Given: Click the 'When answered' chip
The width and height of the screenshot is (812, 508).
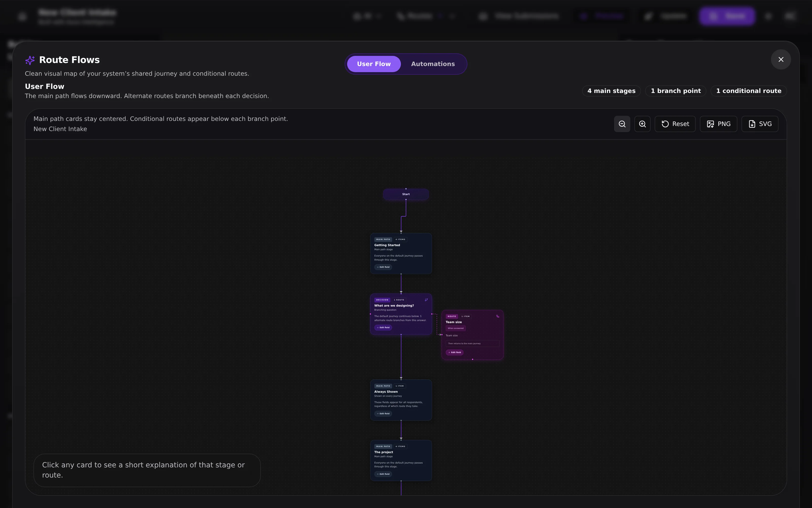Looking at the screenshot, I should point(455,328).
